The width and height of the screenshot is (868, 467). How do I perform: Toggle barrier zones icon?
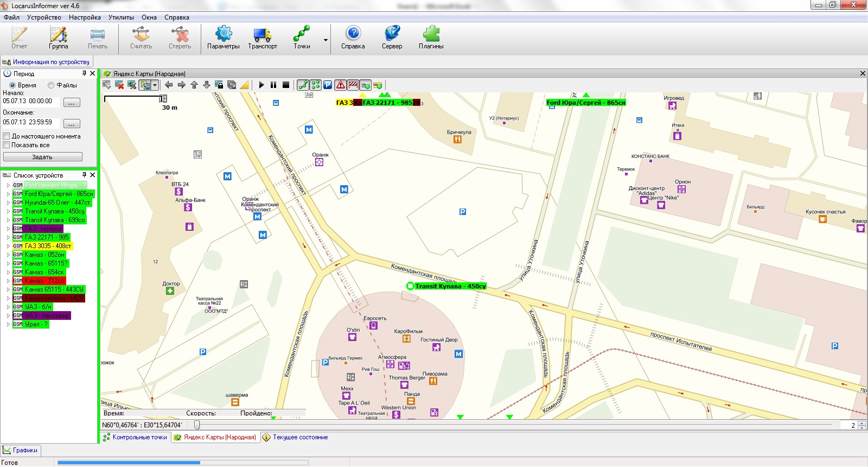coord(353,85)
